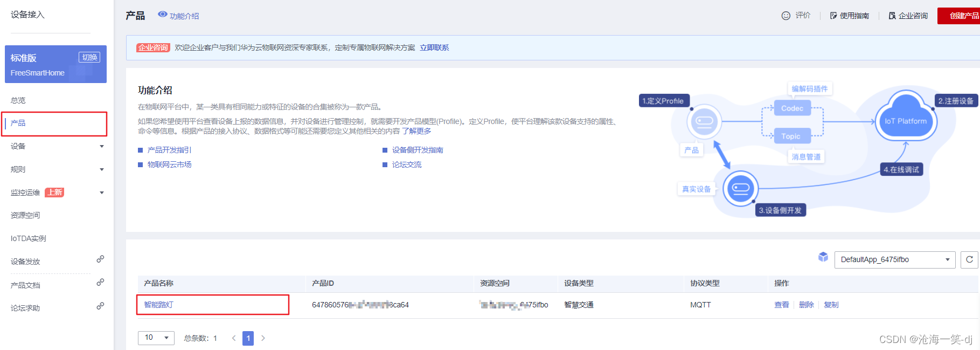Click the 1.定义Profile label in diagram
The image size is (980, 350).
point(664,101)
